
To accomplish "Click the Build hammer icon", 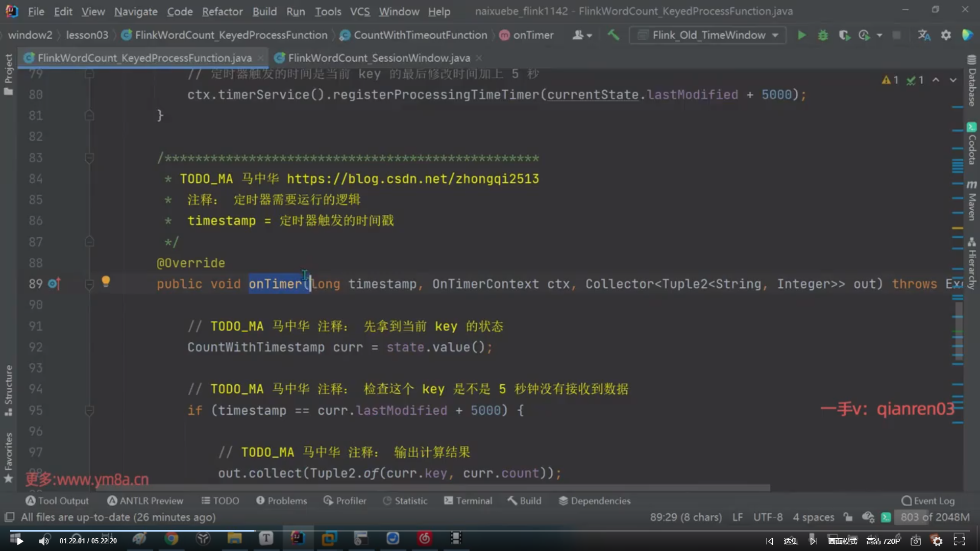I will pos(613,35).
